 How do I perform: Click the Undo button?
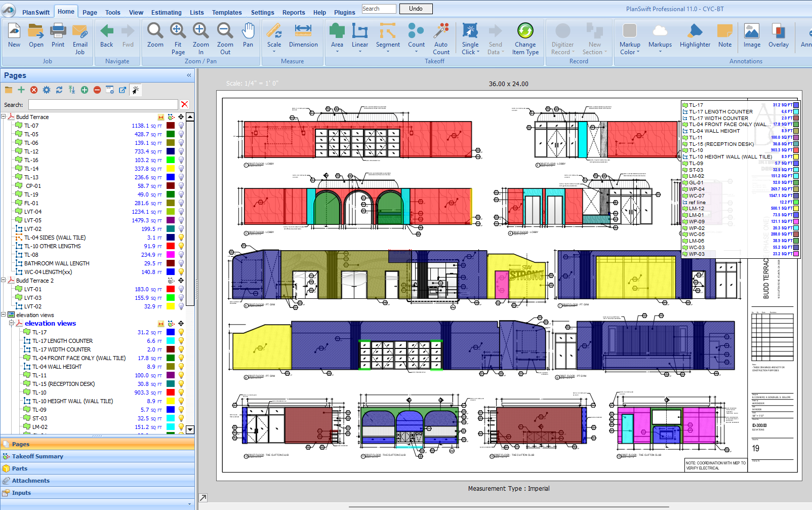click(x=416, y=9)
